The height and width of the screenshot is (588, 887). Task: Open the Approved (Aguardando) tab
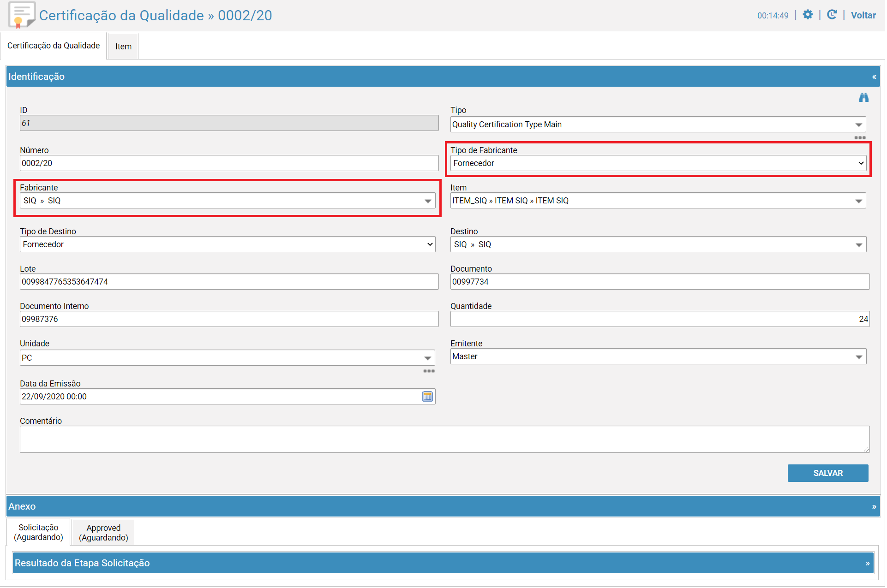pos(103,533)
